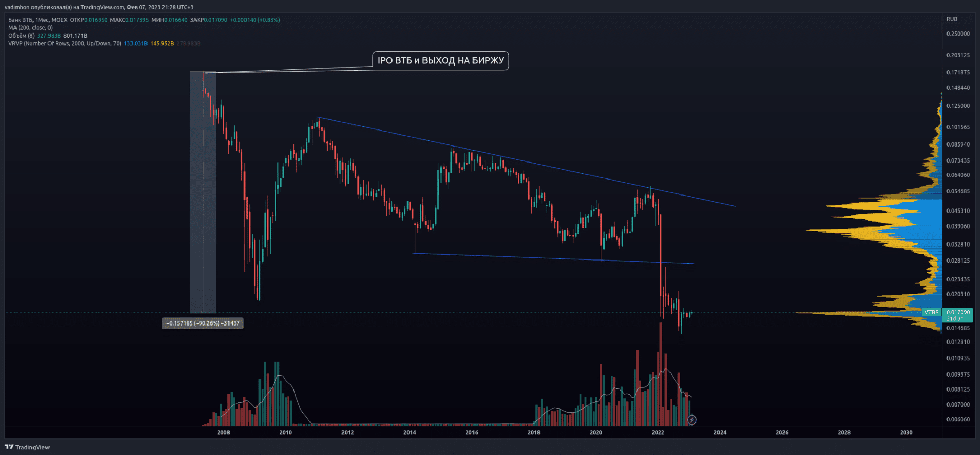The height and width of the screenshot is (455, 980).
Task: Open the 'Банк ВТБ, 1Мес, MOEX' symbol legend
Action: coord(38,20)
